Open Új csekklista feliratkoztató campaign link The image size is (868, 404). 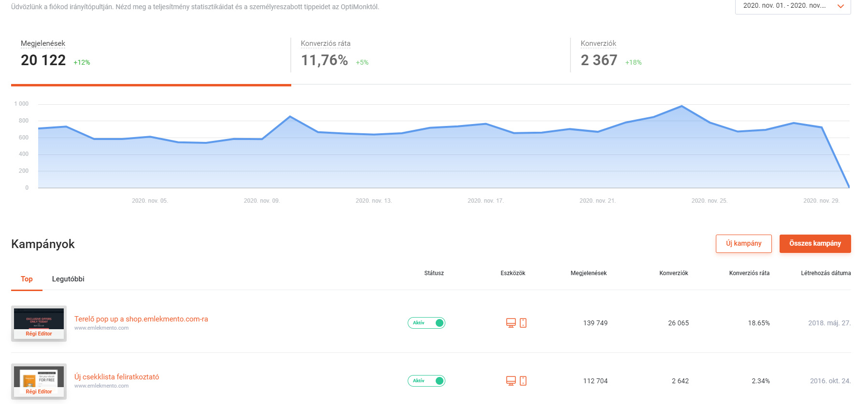tap(116, 377)
